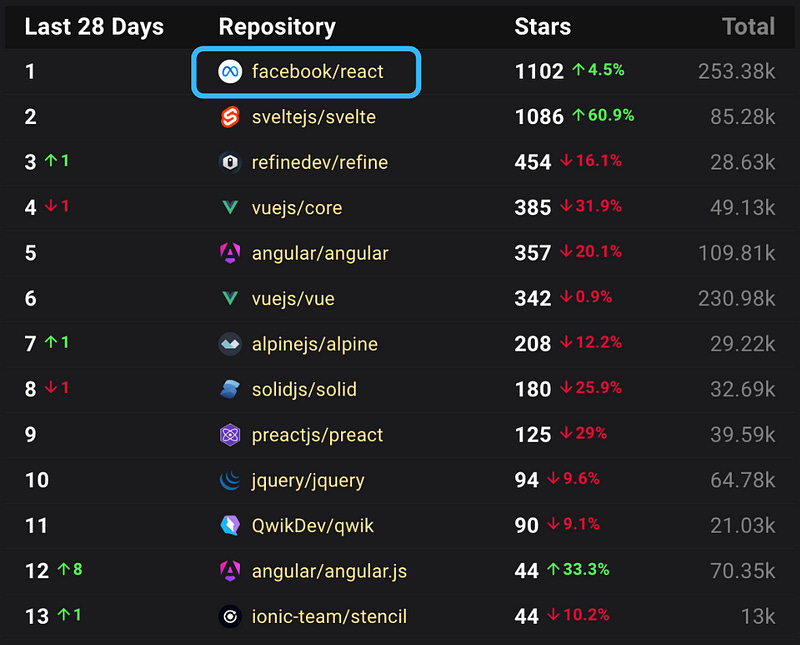The image size is (800, 645).
Task: Sort by the Total column header
Action: pyautogui.click(x=748, y=27)
